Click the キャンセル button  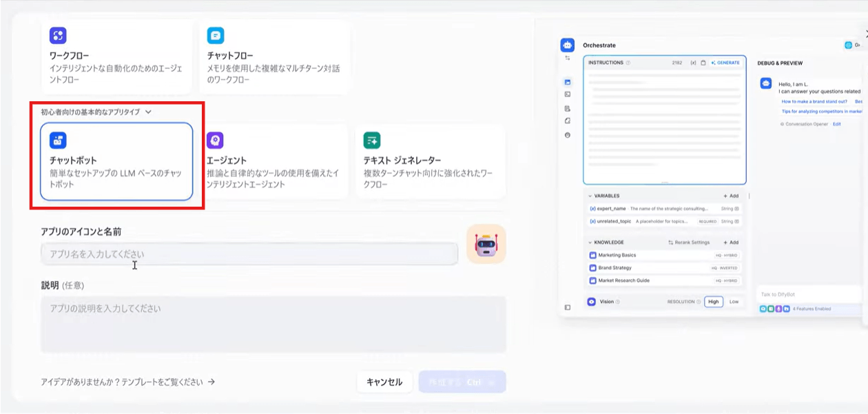point(384,382)
